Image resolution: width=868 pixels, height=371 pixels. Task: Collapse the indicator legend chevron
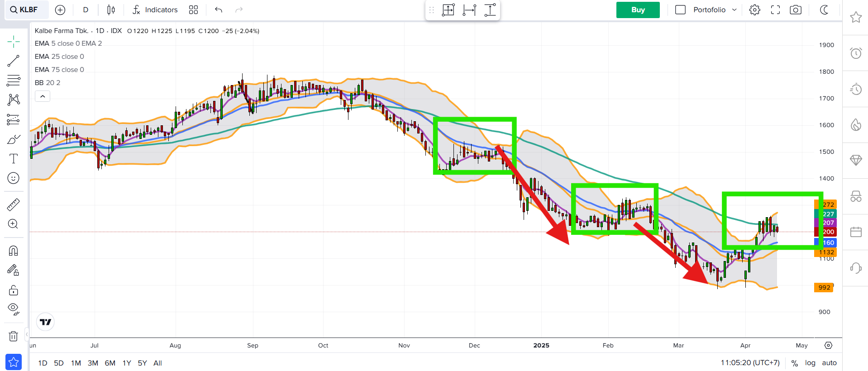click(x=43, y=96)
